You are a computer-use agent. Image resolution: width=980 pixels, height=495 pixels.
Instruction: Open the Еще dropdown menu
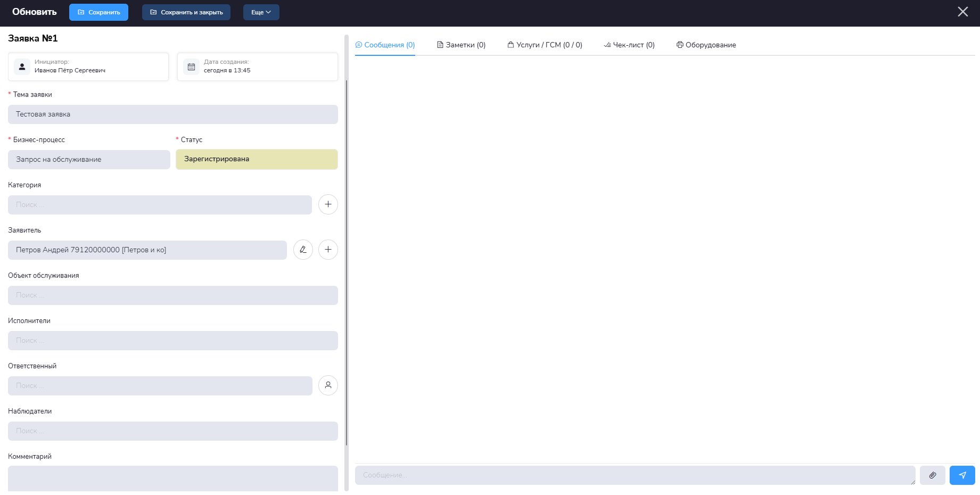[x=261, y=12]
